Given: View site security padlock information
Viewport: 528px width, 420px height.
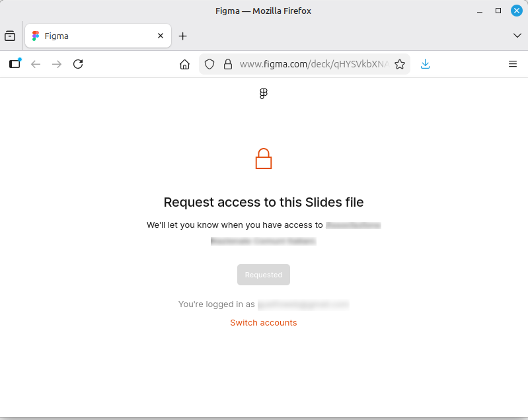Looking at the screenshot, I should [x=228, y=64].
